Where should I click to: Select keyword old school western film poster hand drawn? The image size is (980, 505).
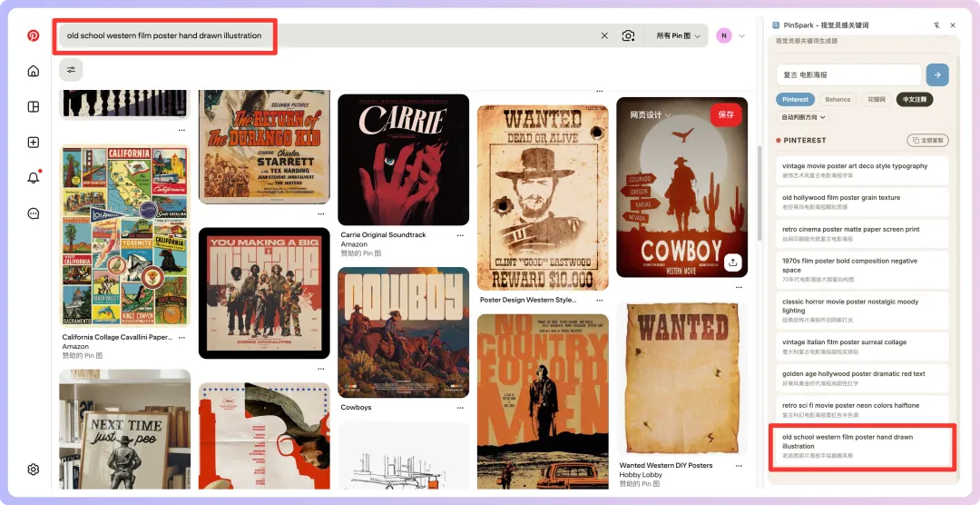click(862, 446)
